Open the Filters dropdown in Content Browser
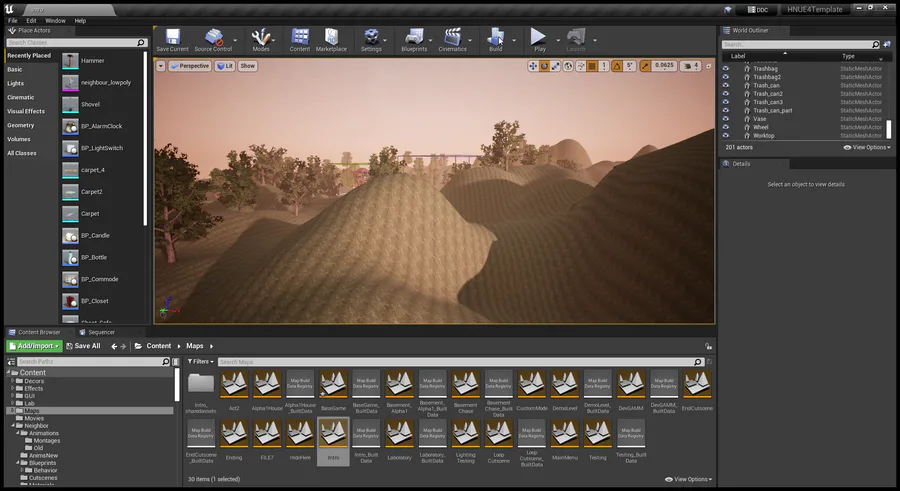This screenshot has height=491, width=900. [x=200, y=361]
